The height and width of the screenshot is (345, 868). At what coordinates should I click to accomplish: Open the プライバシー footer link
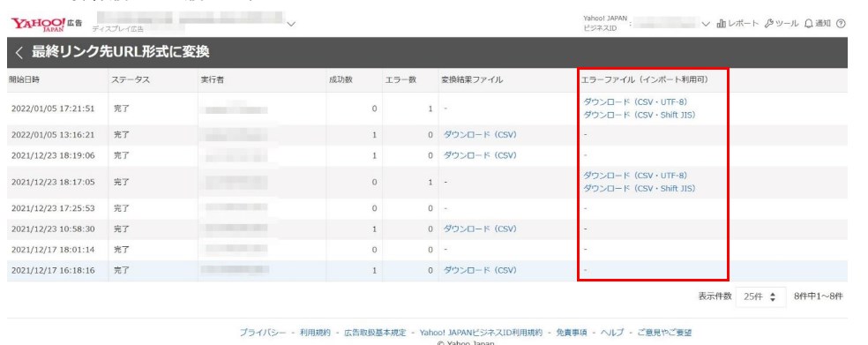263,333
